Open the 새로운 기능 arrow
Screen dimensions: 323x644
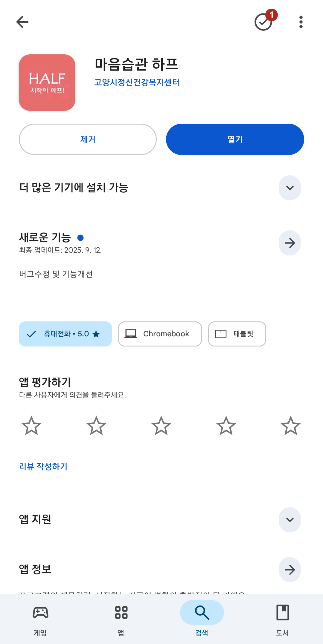pyautogui.click(x=290, y=243)
